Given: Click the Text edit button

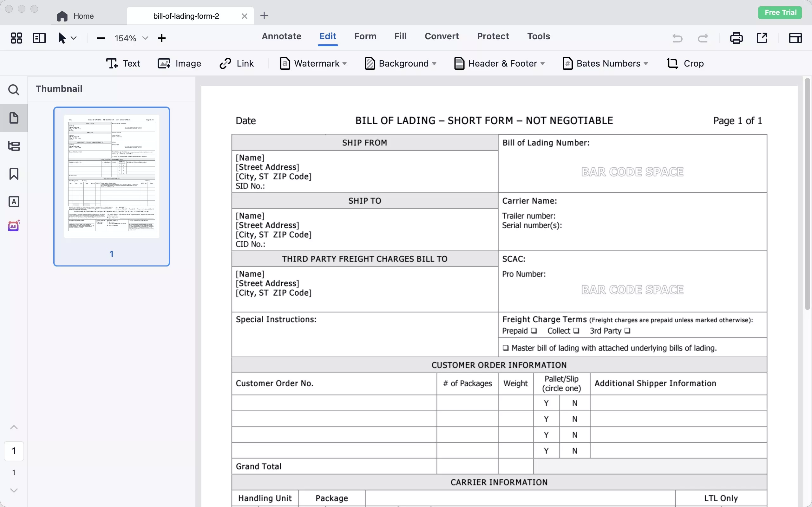Looking at the screenshot, I should 123,63.
